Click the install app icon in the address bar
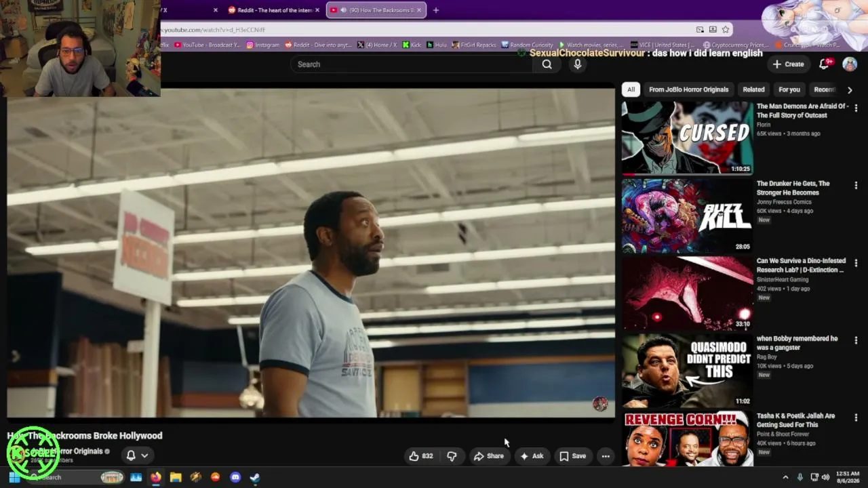This screenshot has width=868, height=488. [x=713, y=30]
